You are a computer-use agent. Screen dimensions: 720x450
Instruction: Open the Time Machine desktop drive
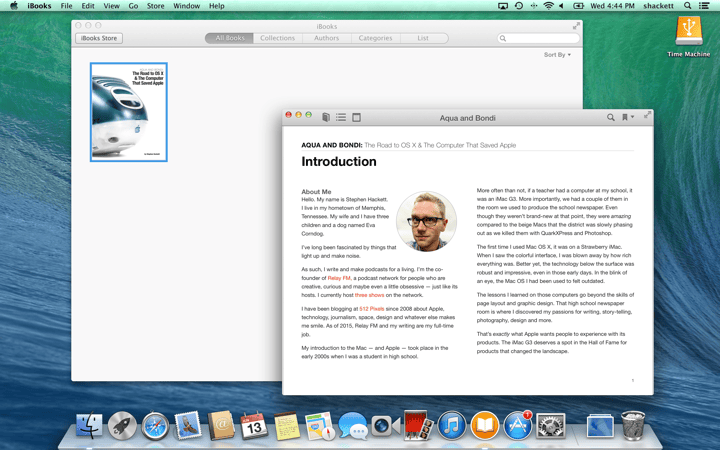click(688, 31)
